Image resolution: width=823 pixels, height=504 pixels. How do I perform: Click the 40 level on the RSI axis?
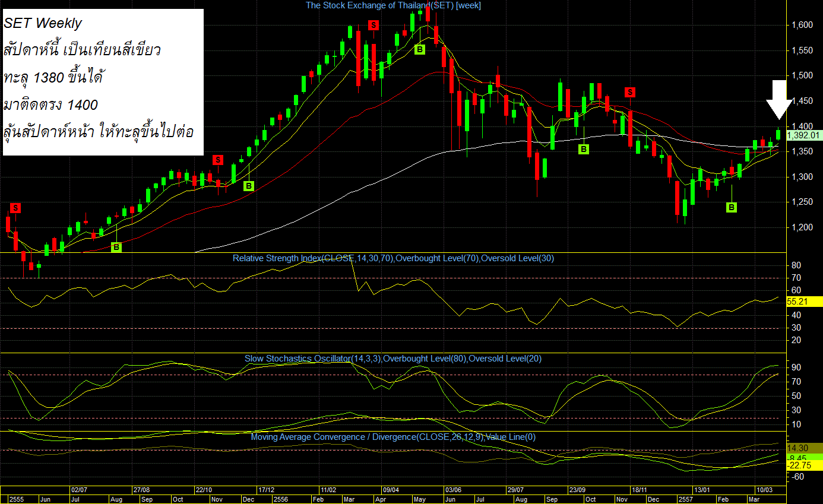(x=796, y=315)
